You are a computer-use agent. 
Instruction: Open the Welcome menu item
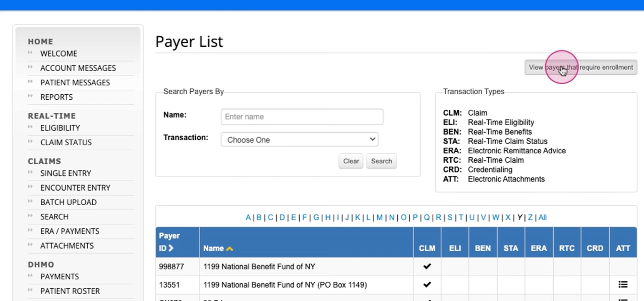point(58,53)
